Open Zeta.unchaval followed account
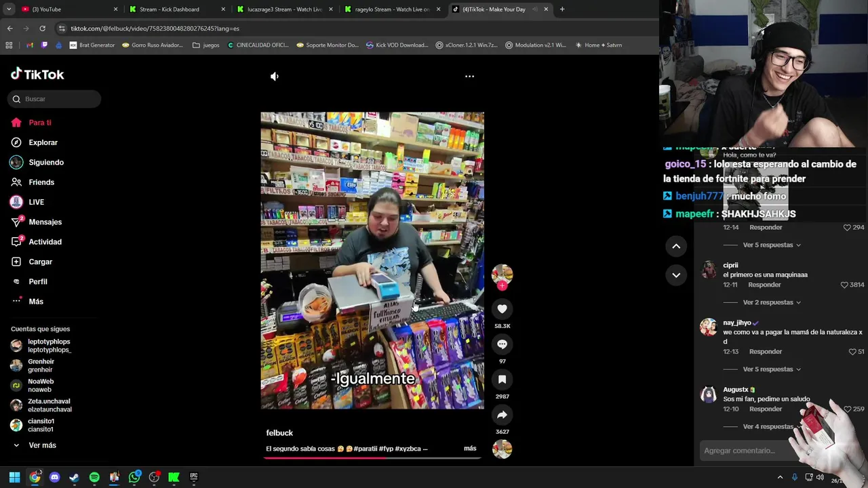The width and height of the screenshot is (868, 488). click(x=41, y=405)
